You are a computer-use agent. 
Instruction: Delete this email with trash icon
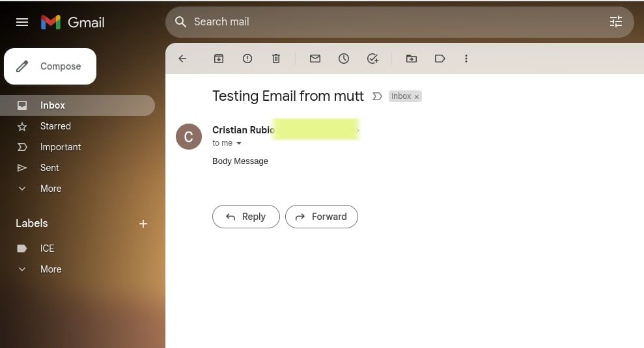point(276,59)
